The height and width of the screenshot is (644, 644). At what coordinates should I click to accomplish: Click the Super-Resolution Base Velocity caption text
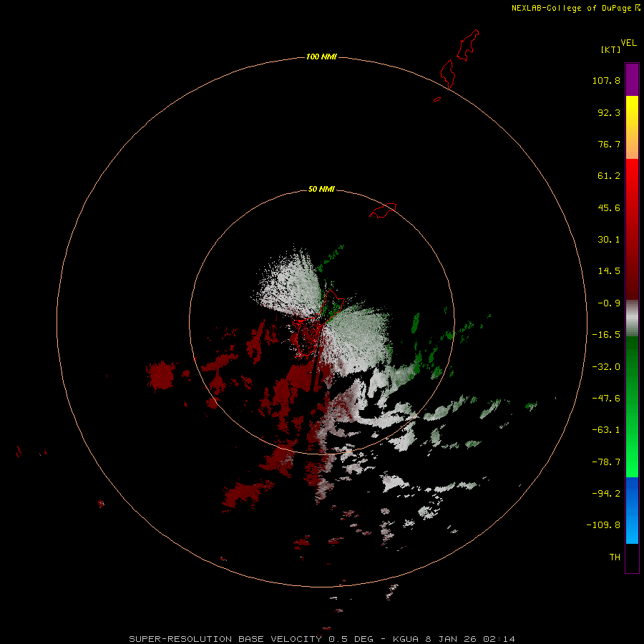[x=322, y=639]
